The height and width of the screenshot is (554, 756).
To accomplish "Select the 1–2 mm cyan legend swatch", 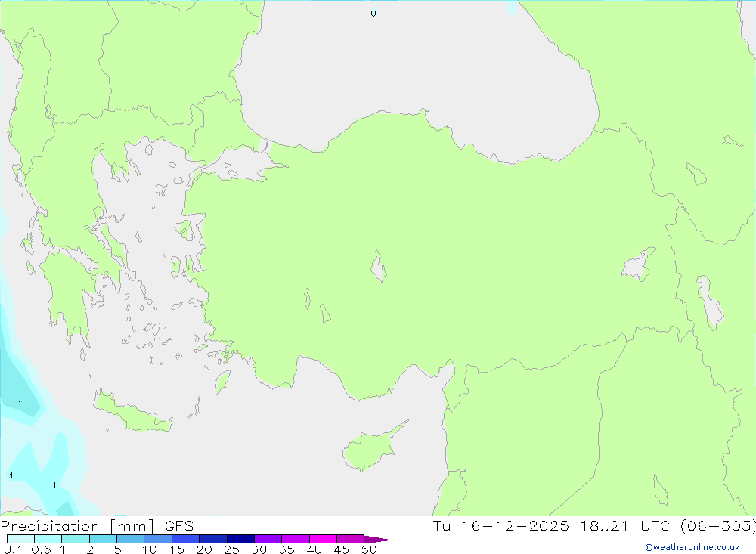I will [75, 539].
